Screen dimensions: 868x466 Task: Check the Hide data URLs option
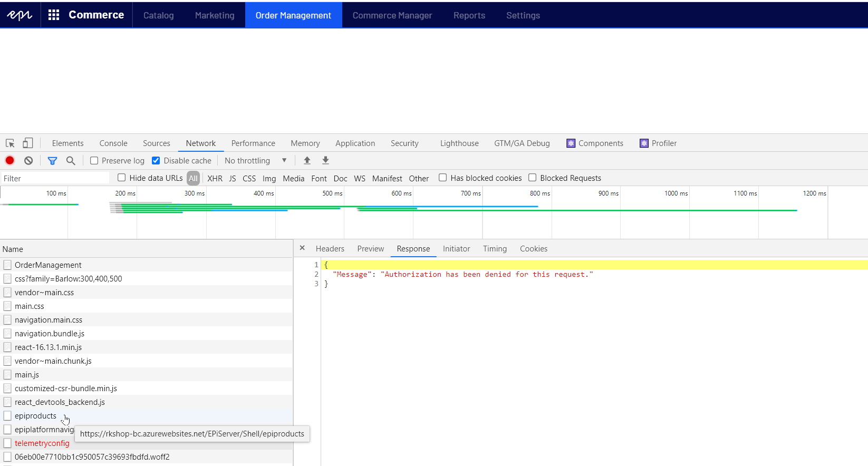click(x=122, y=178)
